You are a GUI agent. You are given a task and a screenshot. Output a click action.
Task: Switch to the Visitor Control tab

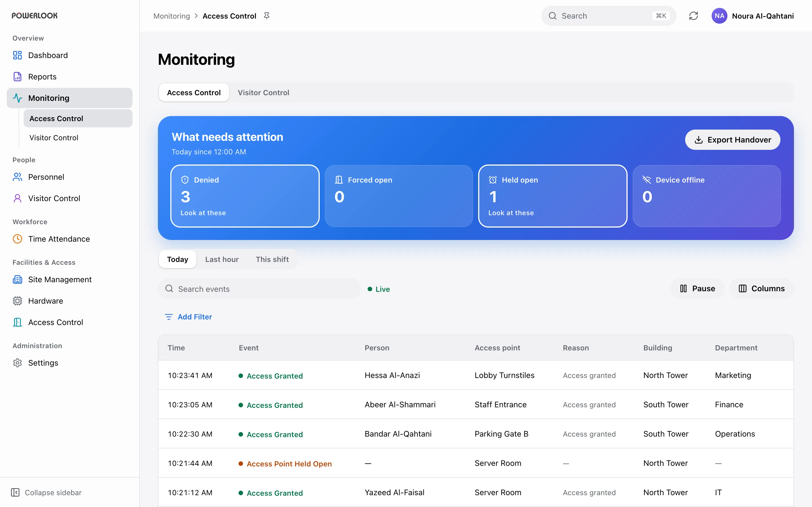click(263, 93)
